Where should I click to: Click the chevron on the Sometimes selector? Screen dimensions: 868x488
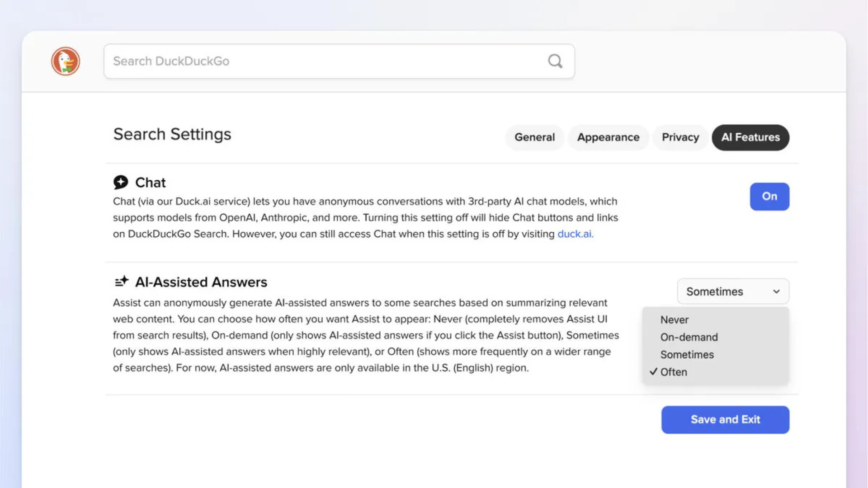pos(776,291)
